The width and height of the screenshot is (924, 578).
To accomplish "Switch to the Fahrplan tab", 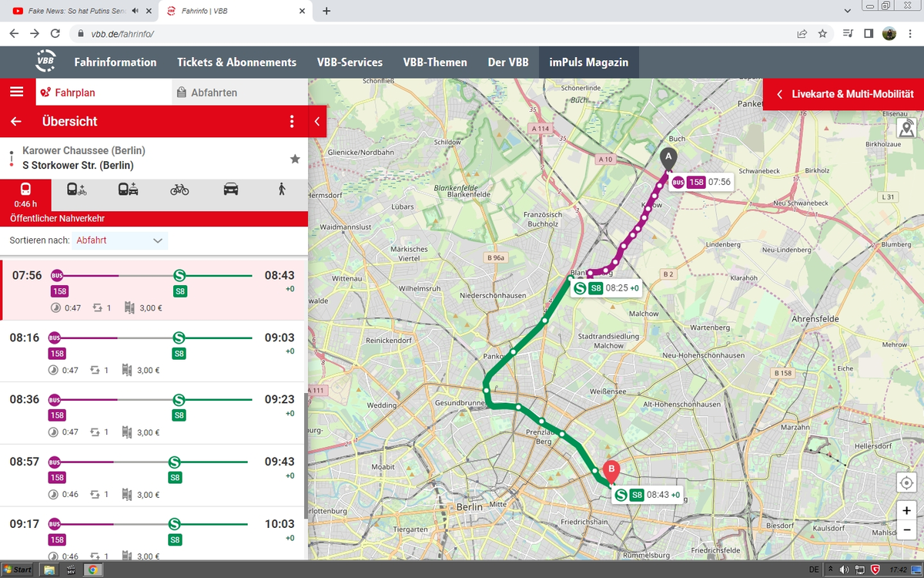I will tap(104, 92).
